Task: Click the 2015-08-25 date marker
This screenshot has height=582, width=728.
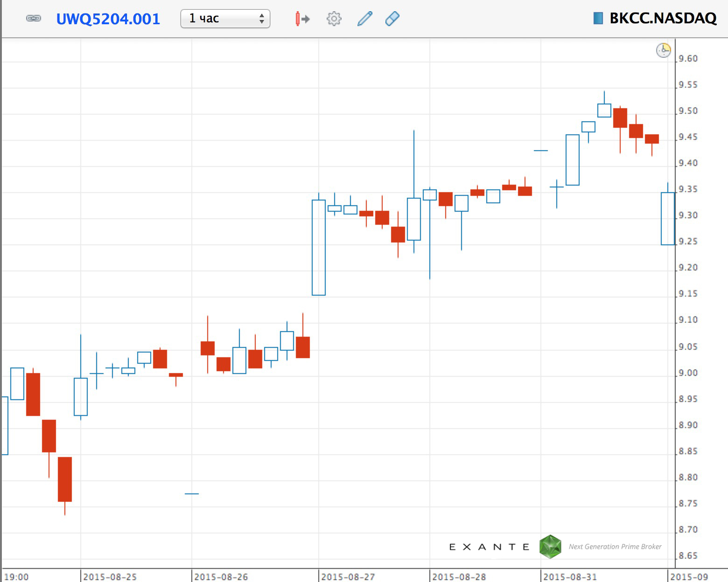Action: (110, 577)
